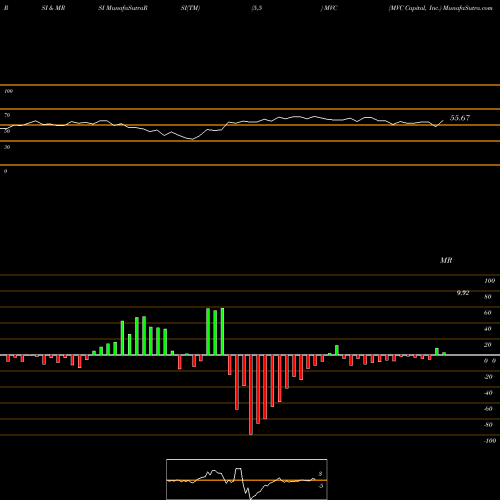This screenshot has height=500, width=500.
Task: Click the 50 level label on the RSI axis
Action: 7,131
